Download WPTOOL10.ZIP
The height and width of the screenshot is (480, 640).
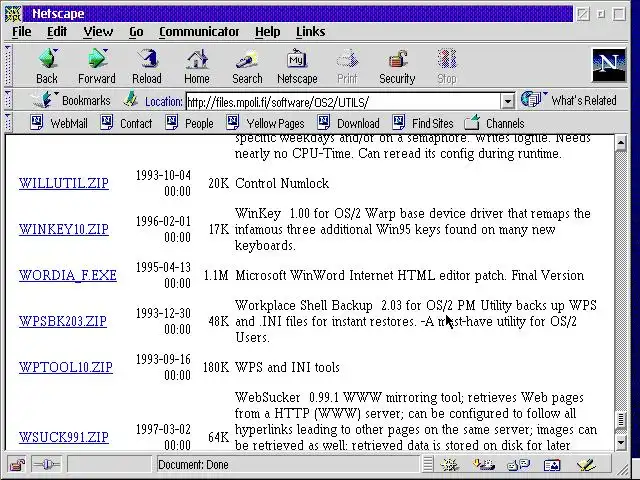(66, 367)
